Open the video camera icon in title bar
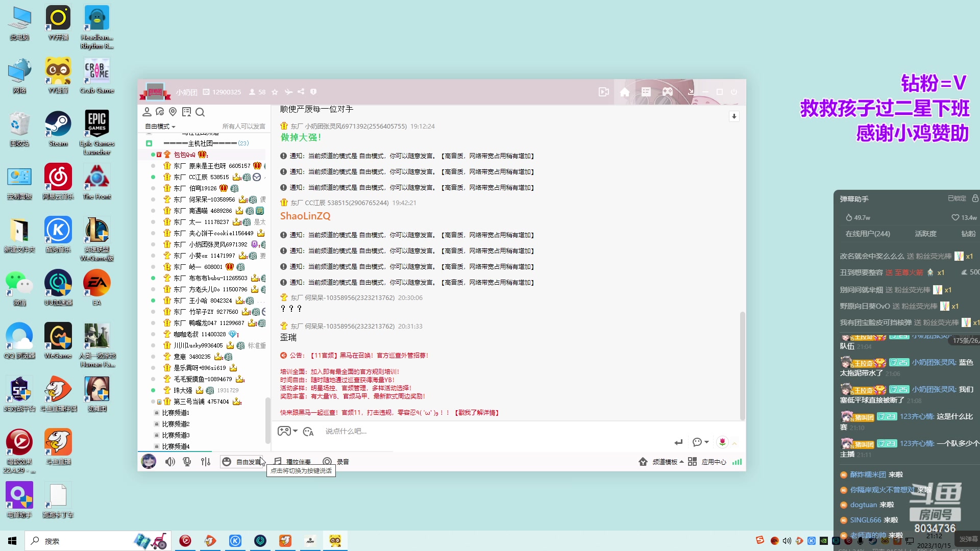This screenshot has height=551, width=980. coord(604,92)
